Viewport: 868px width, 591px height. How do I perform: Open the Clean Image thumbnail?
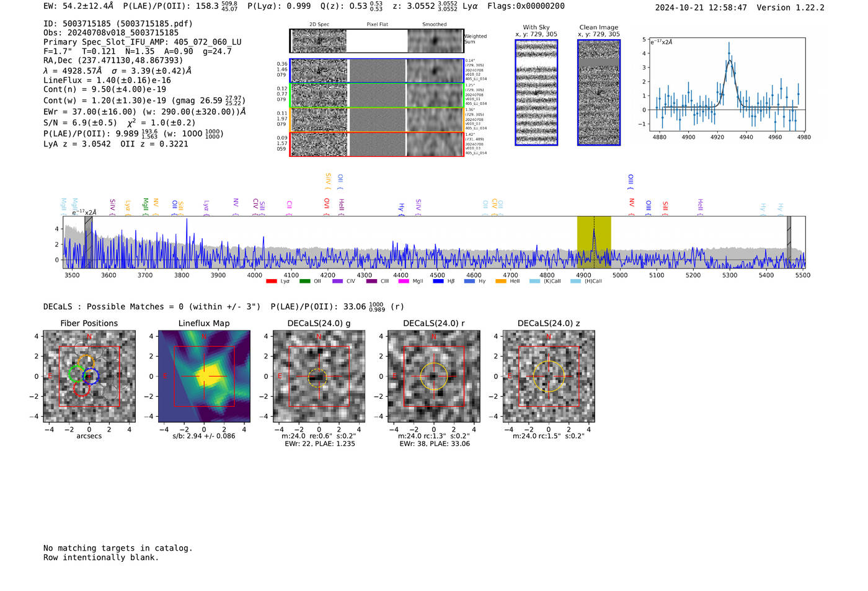(599, 92)
